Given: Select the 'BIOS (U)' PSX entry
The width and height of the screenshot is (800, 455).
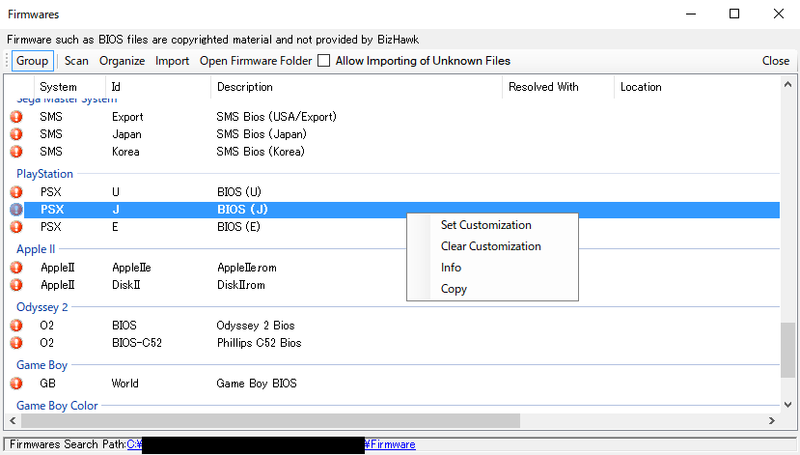Looking at the screenshot, I should 239,192.
